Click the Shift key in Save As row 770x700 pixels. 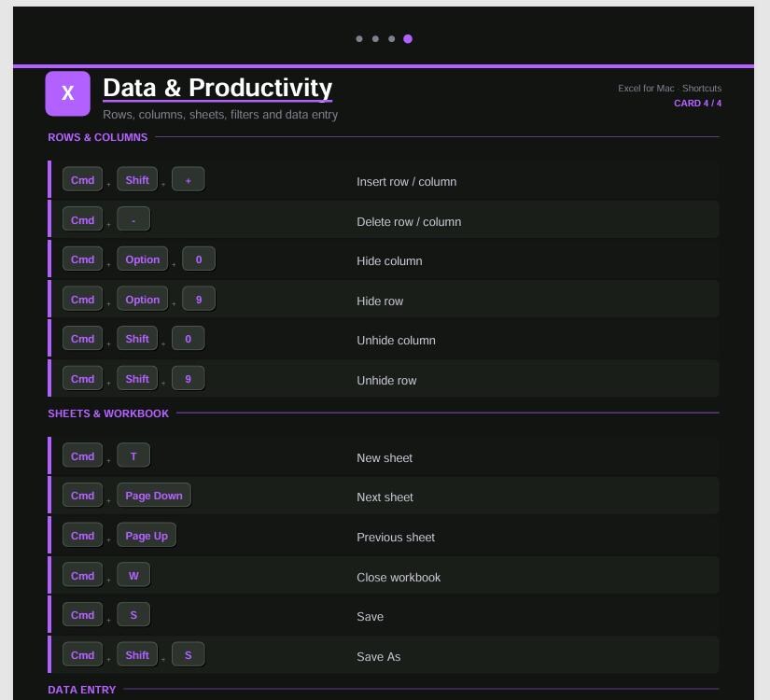click(137, 655)
